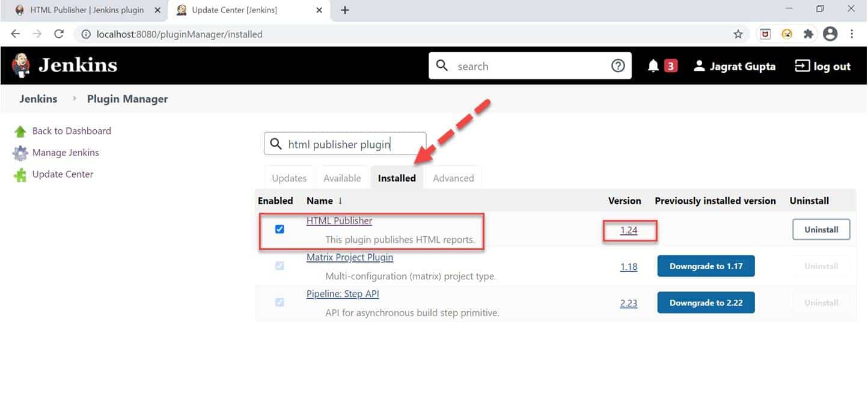Open version 1.18 link
Viewport: 868px width, 405px height.
(x=629, y=267)
